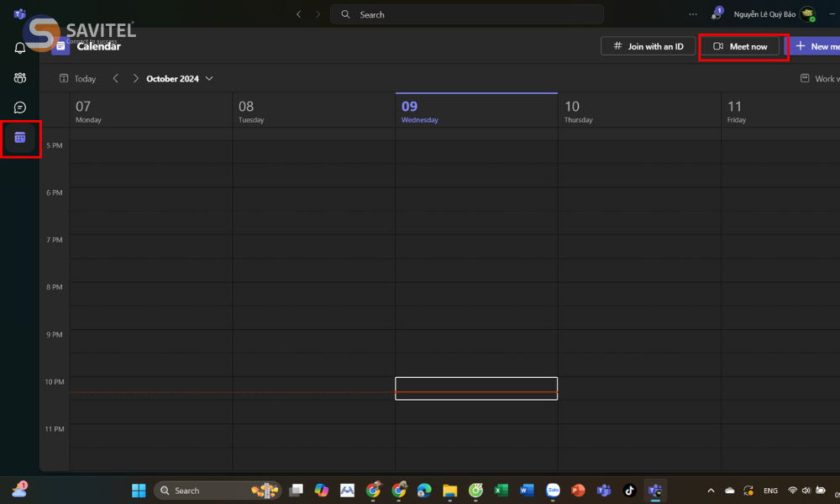Click the Teams search field

(x=466, y=14)
